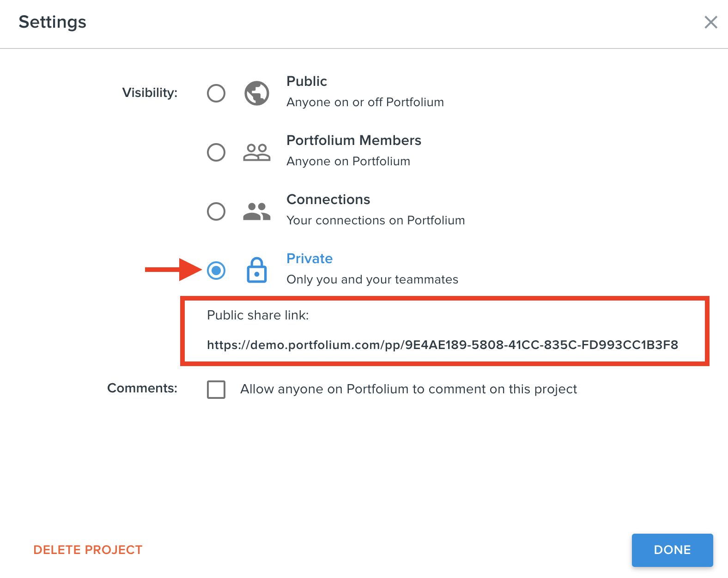The height and width of the screenshot is (578, 728).
Task: Enable the allow comments checkbox
Action: tap(216, 389)
